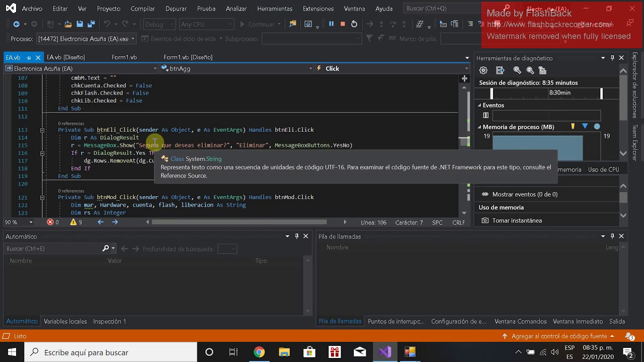
Task: Click the Windows taskbar search box
Action: (111, 352)
